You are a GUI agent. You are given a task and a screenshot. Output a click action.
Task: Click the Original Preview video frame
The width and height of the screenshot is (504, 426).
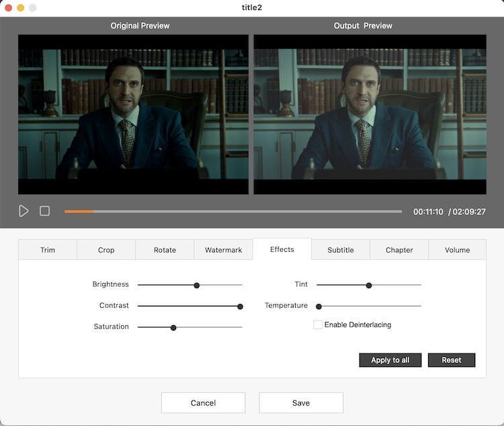(134, 114)
